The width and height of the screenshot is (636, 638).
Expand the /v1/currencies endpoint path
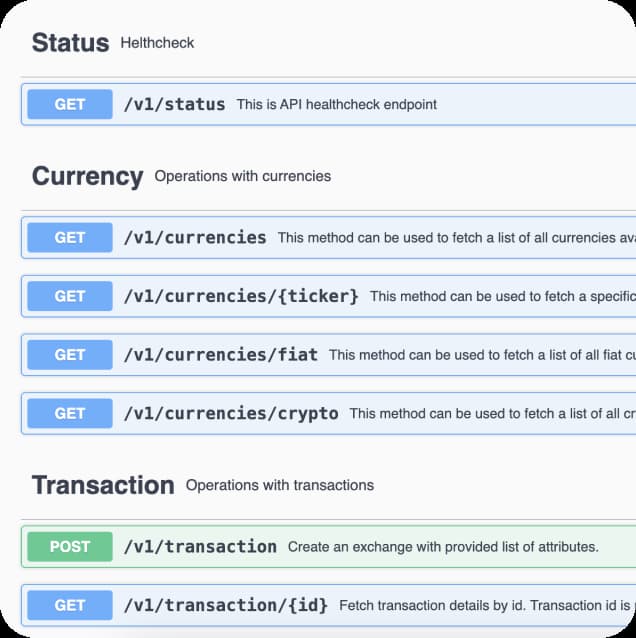point(195,238)
